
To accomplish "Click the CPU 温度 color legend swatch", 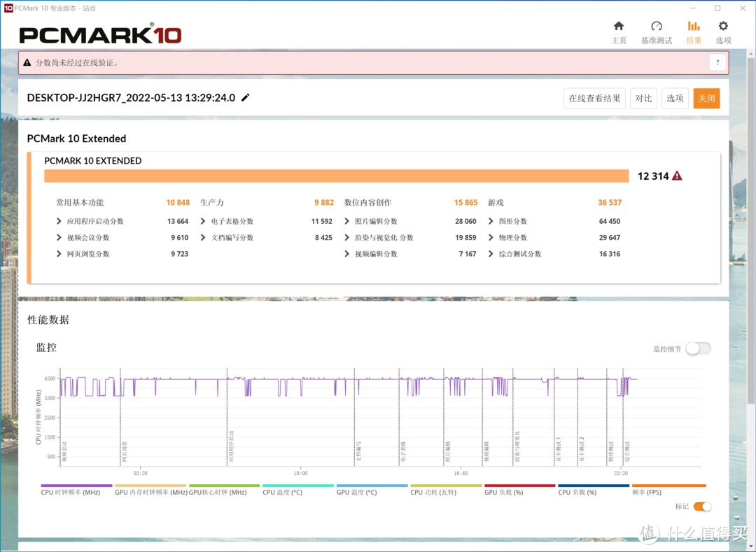I will point(297,485).
